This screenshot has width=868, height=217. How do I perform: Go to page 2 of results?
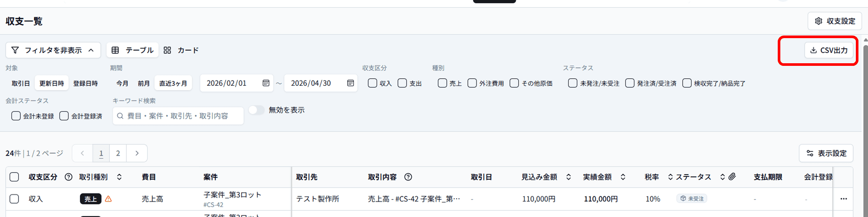coord(118,153)
